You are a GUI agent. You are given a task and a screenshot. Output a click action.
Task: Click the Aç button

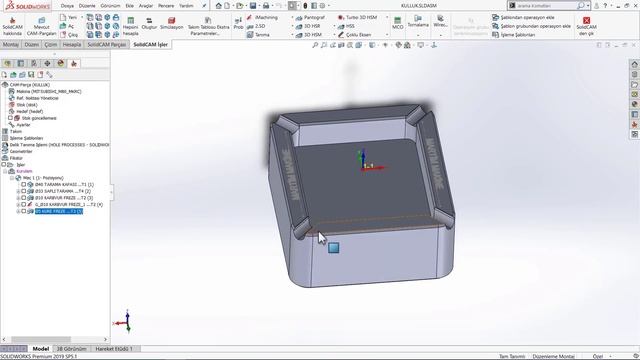pos(67,26)
